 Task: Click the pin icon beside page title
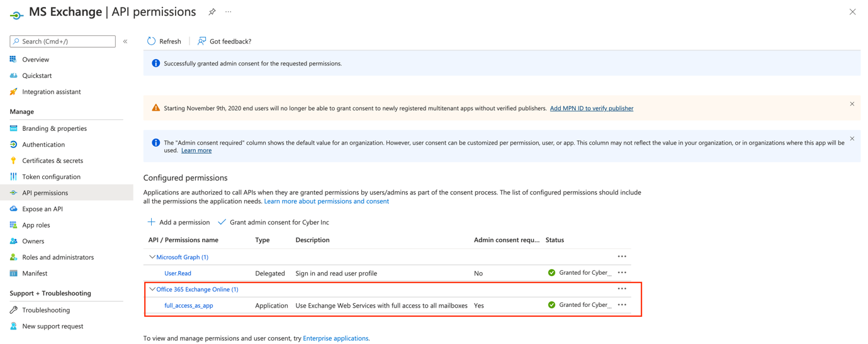(x=212, y=12)
